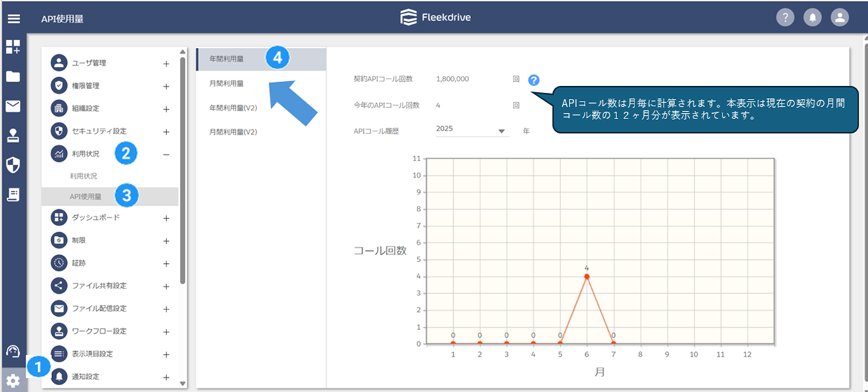Collapse 利用状況 with minus sign
The image size is (868, 392).
coord(166,154)
